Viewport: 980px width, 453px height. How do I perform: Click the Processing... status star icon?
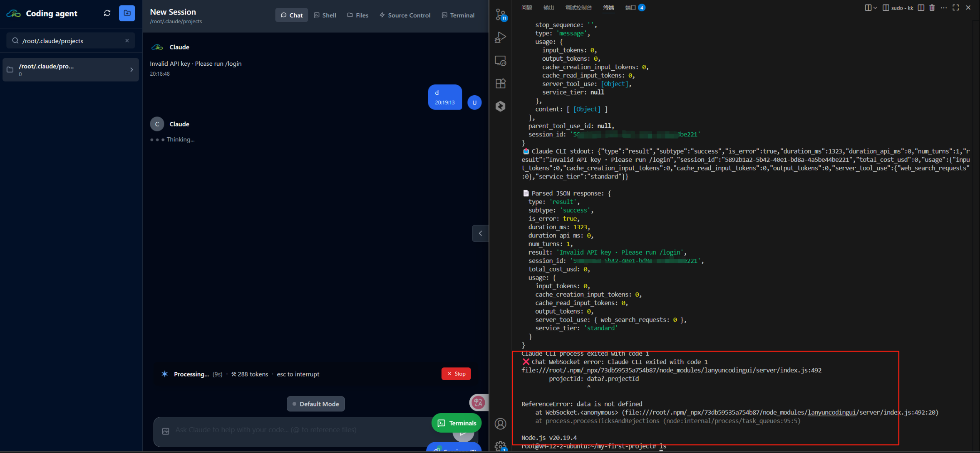[x=165, y=374]
